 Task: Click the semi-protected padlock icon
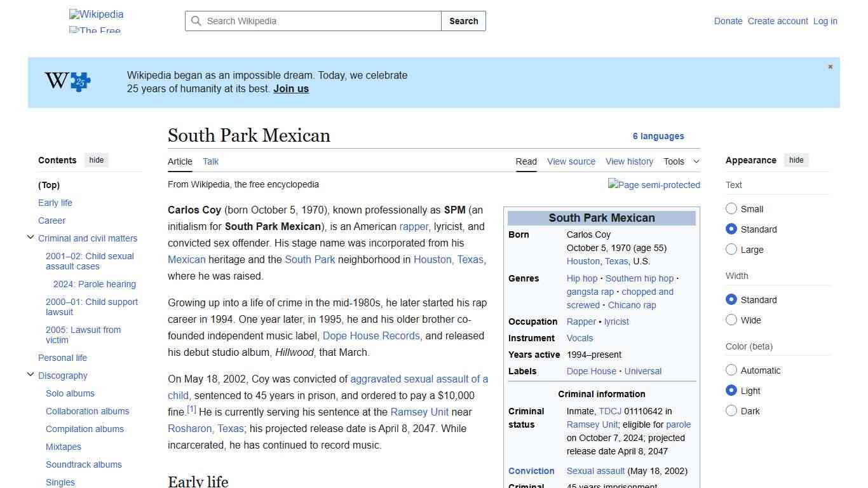pos(654,185)
